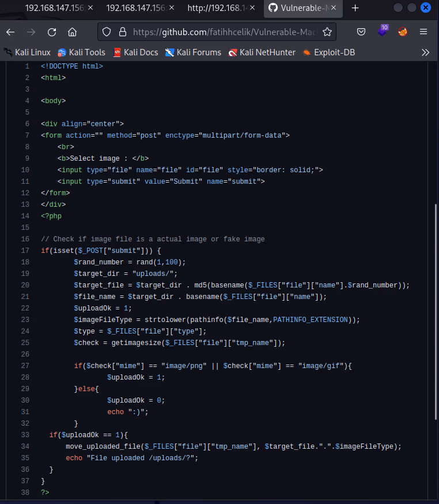Close the Vulnerable-Machine GitHub tab
439x504 pixels.
[x=334, y=7]
